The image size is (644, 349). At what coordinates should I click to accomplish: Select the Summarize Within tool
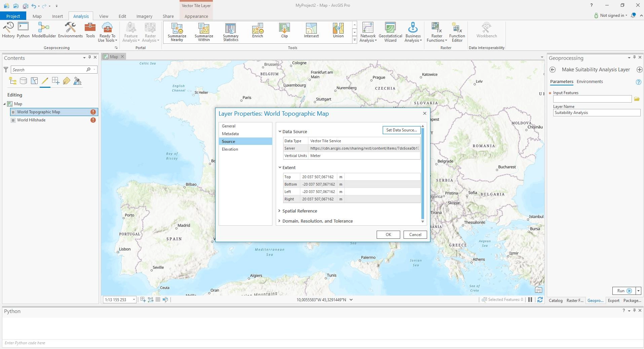tap(204, 32)
